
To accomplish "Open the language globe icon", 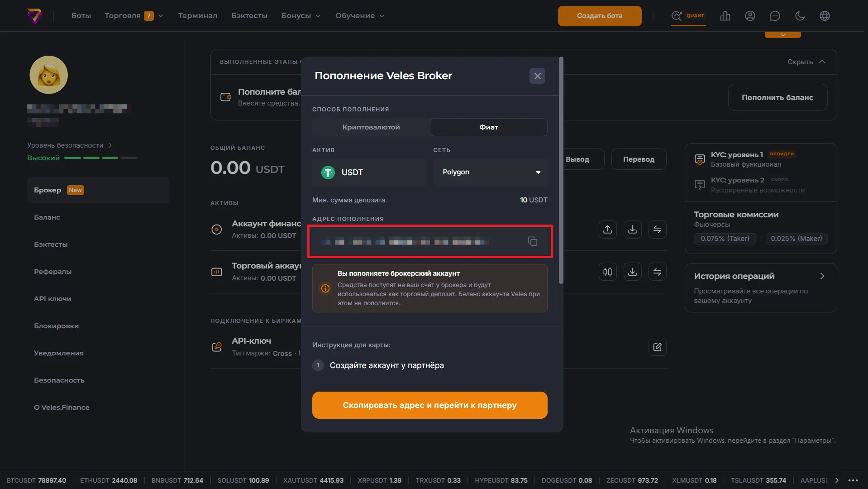I will (825, 16).
